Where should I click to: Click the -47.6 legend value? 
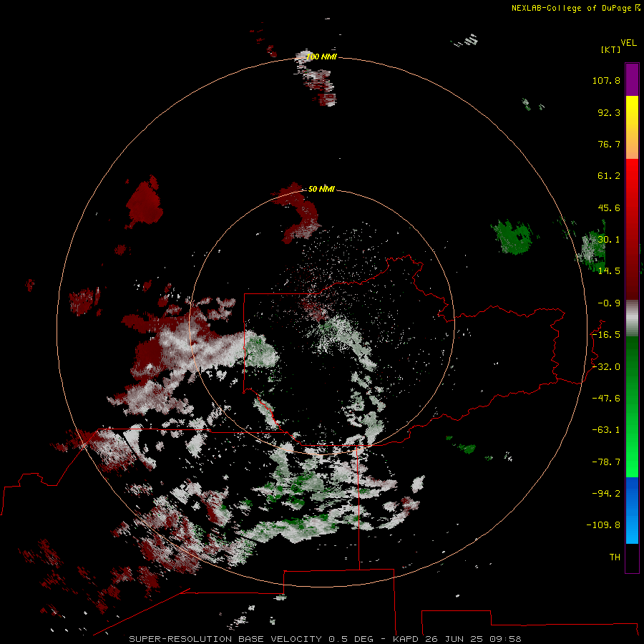[606, 399]
